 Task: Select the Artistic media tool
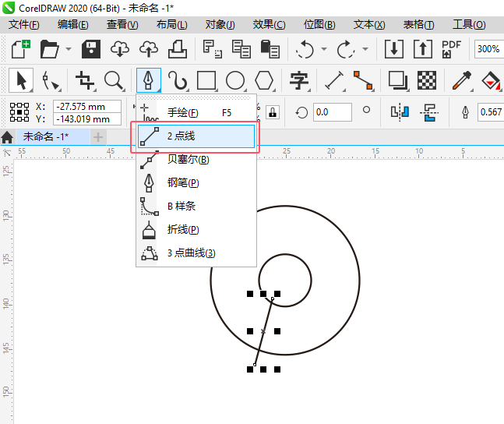[x=178, y=80]
